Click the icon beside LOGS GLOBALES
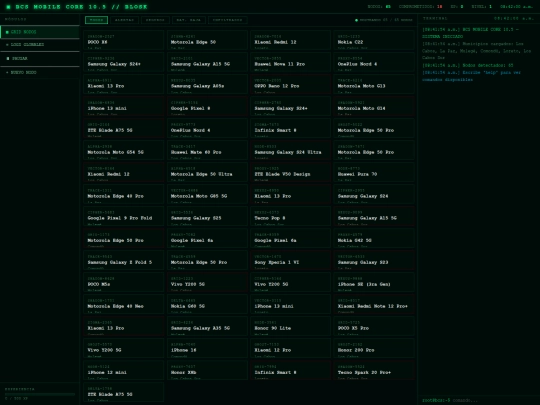 click(7, 45)
